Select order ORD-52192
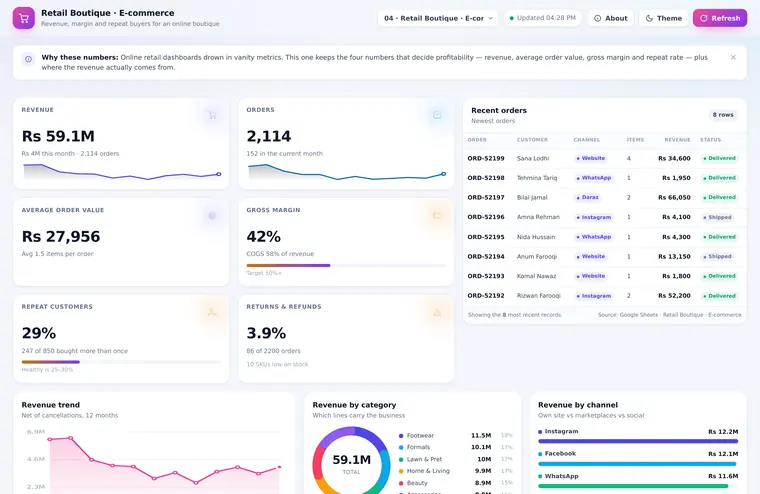This screenshot has height=494, width=760. click(604, 296)
